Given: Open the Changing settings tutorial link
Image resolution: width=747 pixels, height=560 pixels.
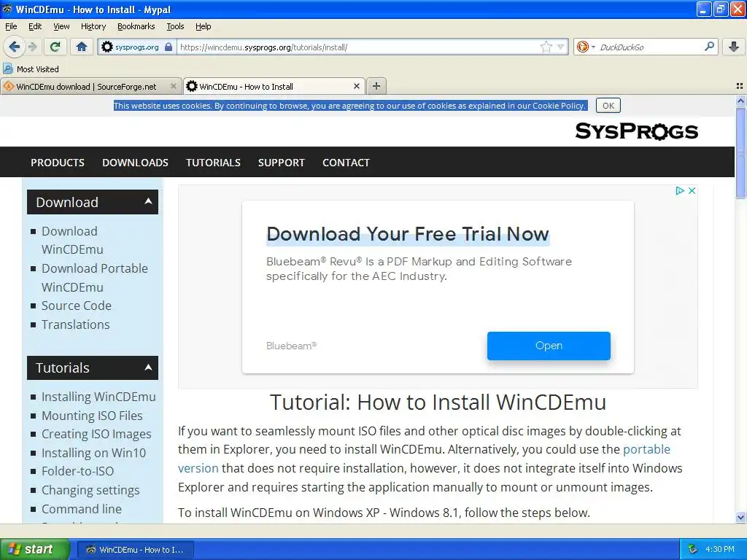Looking at the screenshot, I should 90,490.
